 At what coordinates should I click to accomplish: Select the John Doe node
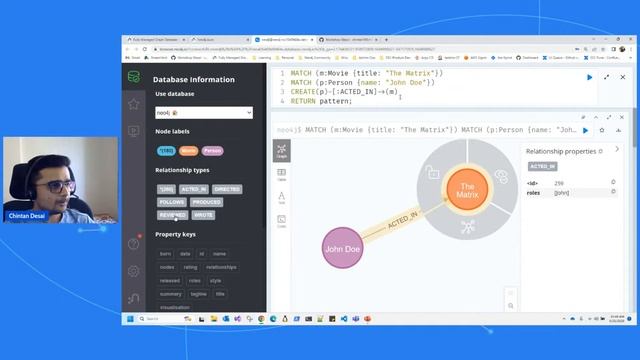pyautogui.click(x=342, y=248)
